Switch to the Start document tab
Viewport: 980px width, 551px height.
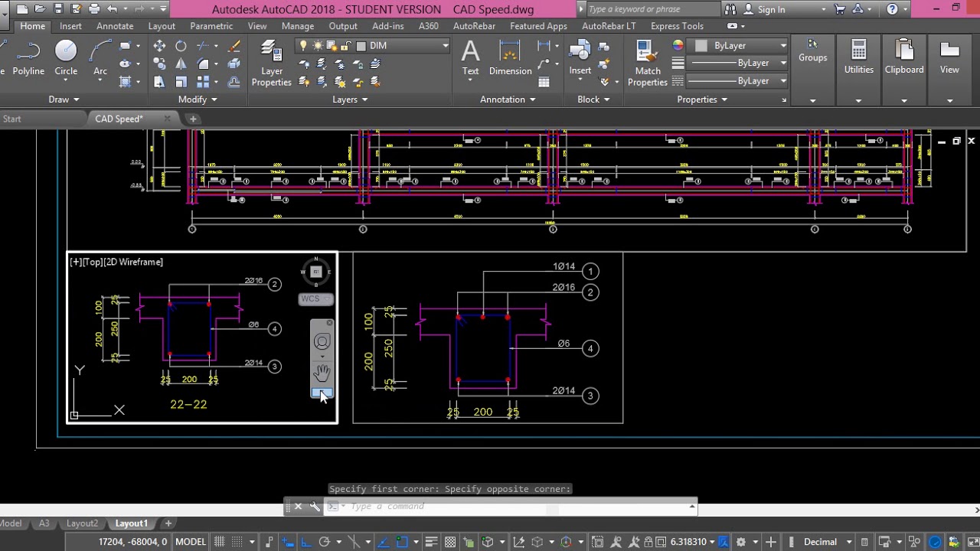point(12,119)
